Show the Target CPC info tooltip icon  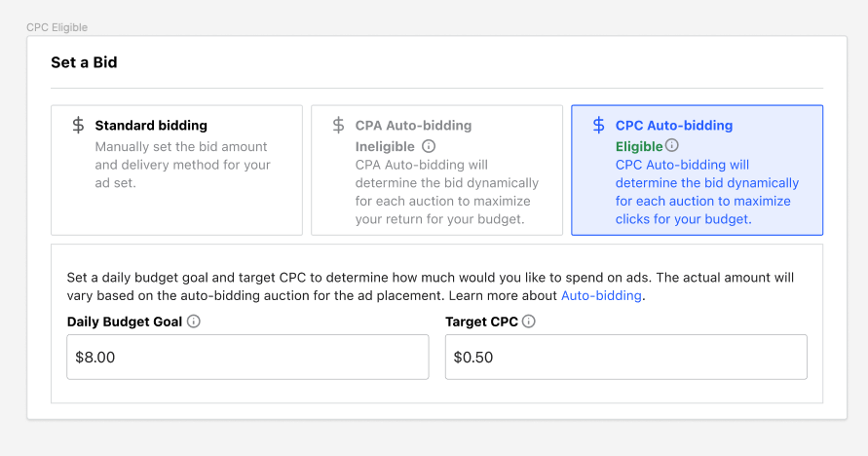[x=528, y=322]
